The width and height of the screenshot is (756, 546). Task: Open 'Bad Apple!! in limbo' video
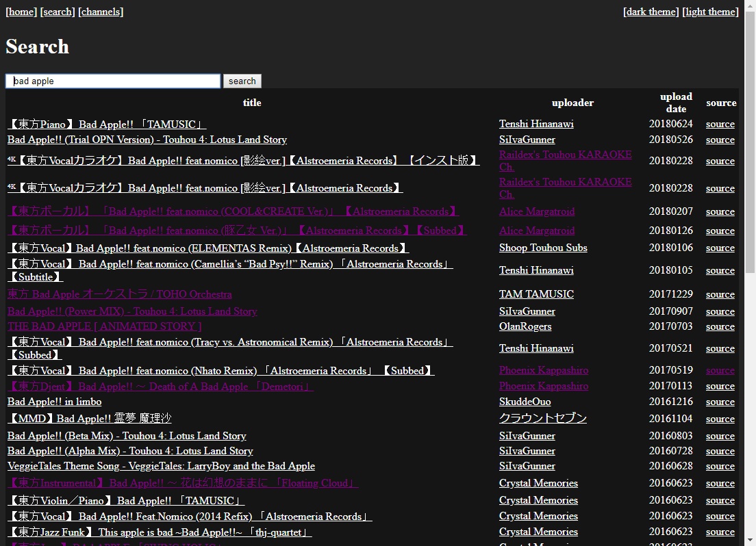[x=55, y=402]
